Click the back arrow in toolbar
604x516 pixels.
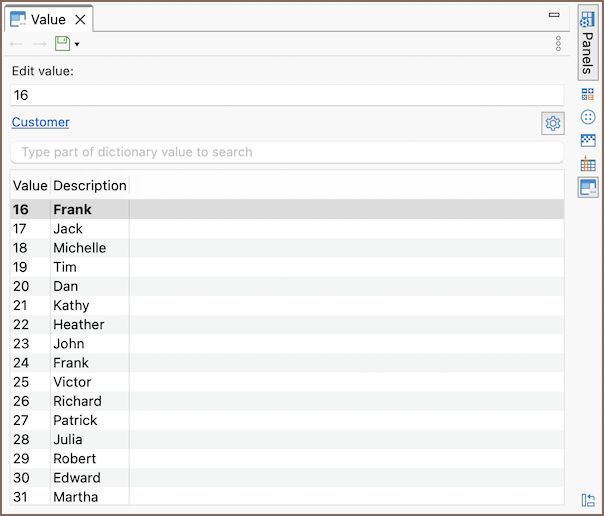click(x=17, y=44)
